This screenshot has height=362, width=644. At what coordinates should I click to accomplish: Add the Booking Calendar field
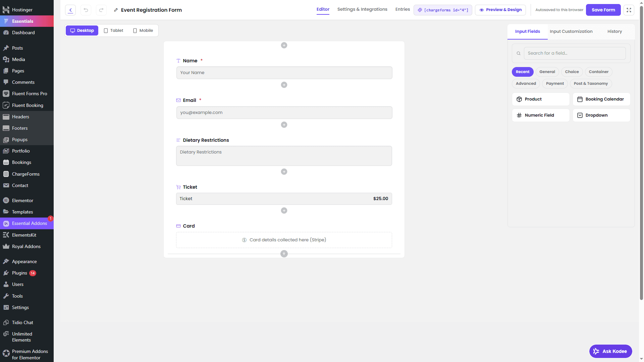601,99
